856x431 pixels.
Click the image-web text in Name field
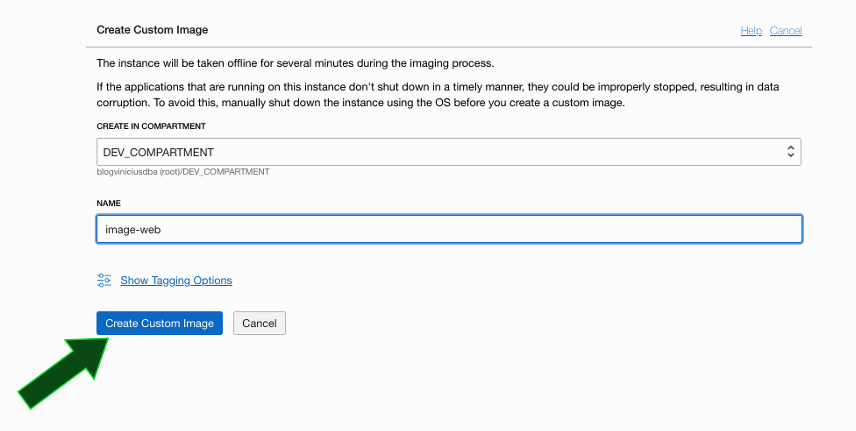point(134,229)
